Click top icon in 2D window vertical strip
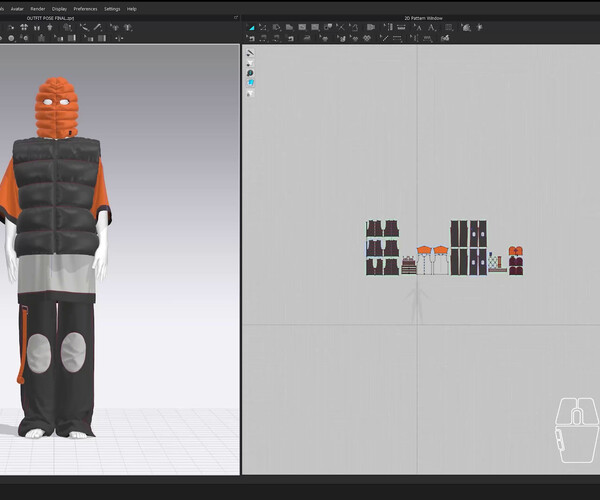600x500 pixels. pos(250,52)
